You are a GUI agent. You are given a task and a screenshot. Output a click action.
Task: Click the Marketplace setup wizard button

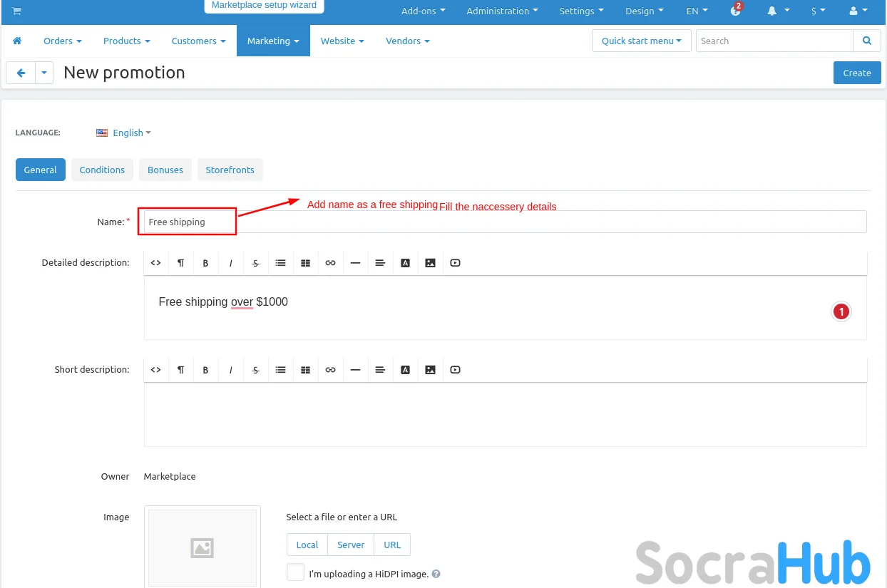264,6
